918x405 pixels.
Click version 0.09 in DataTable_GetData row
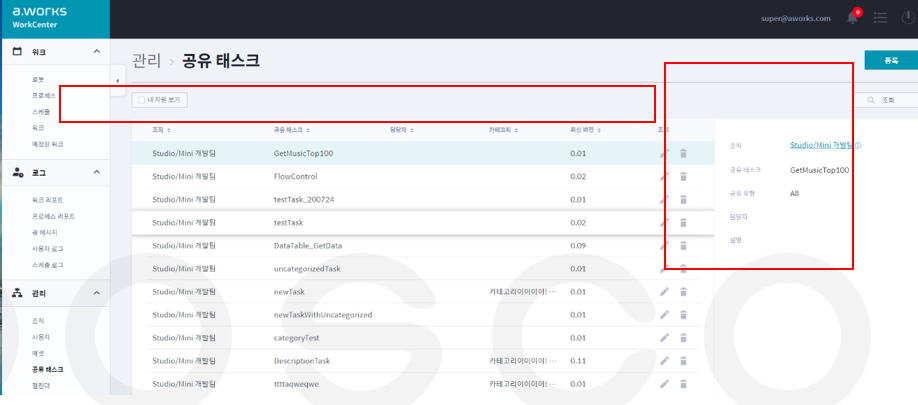(578, 246)
